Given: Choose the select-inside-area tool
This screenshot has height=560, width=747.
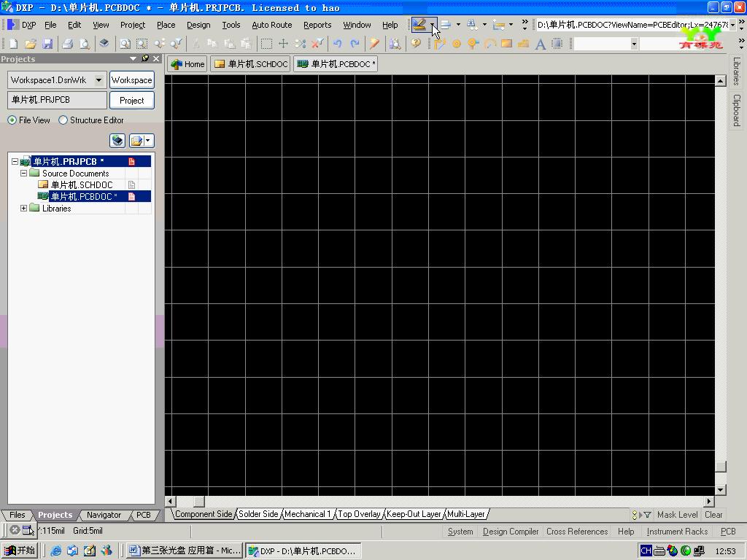Looking at the screenshot, I should pos(266,44).
